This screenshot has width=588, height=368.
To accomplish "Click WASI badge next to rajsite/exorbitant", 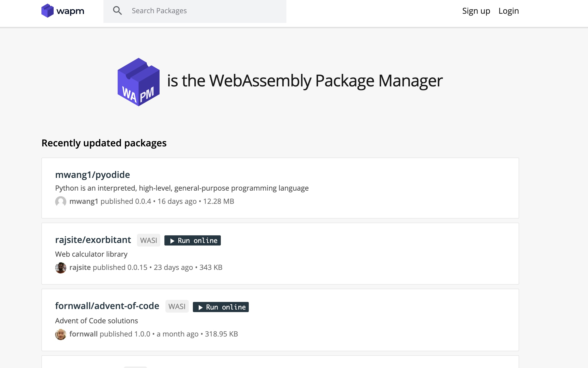I will (x=148, y=240).
